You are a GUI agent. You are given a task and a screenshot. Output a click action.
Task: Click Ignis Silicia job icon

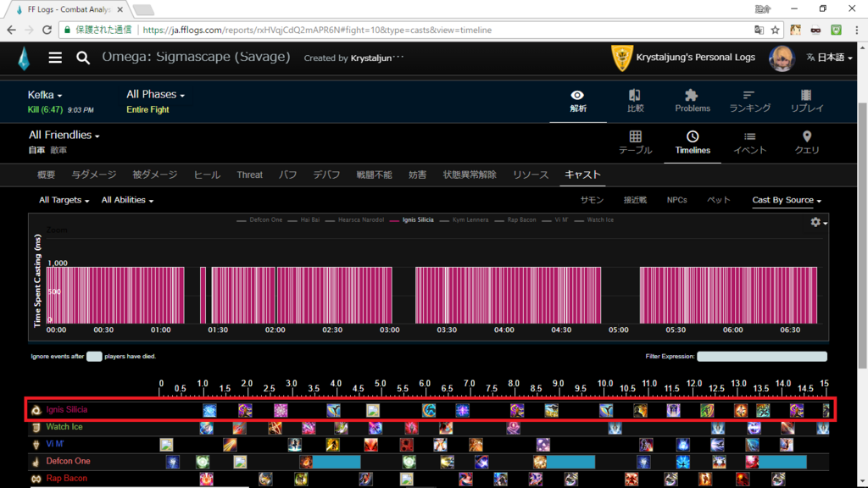tap(36, 410)
